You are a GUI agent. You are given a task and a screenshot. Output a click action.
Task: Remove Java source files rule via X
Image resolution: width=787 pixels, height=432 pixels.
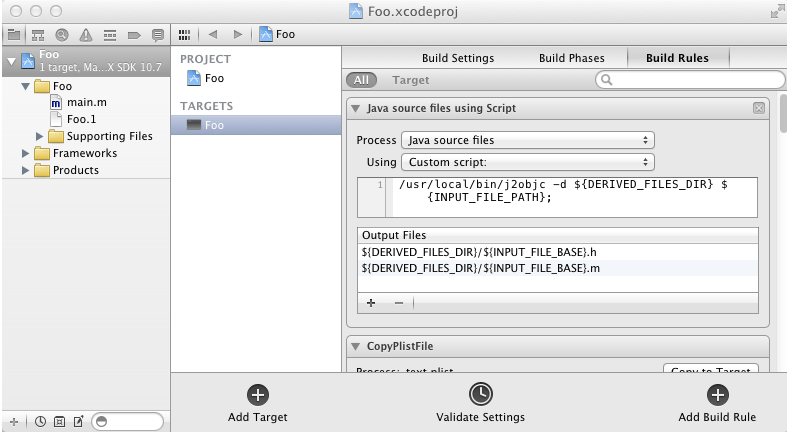tap(759, 108)
